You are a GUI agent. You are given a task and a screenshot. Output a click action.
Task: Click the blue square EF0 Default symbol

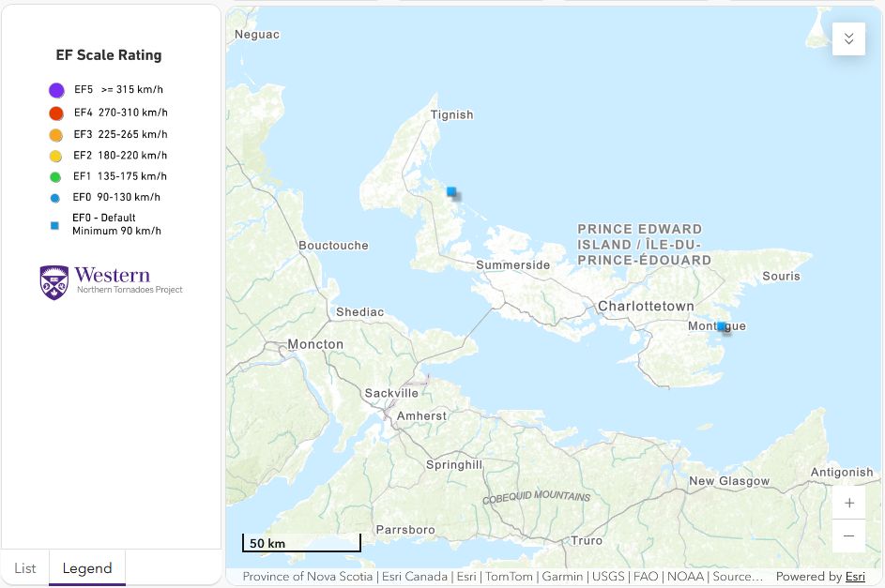(x=54, y=225)
